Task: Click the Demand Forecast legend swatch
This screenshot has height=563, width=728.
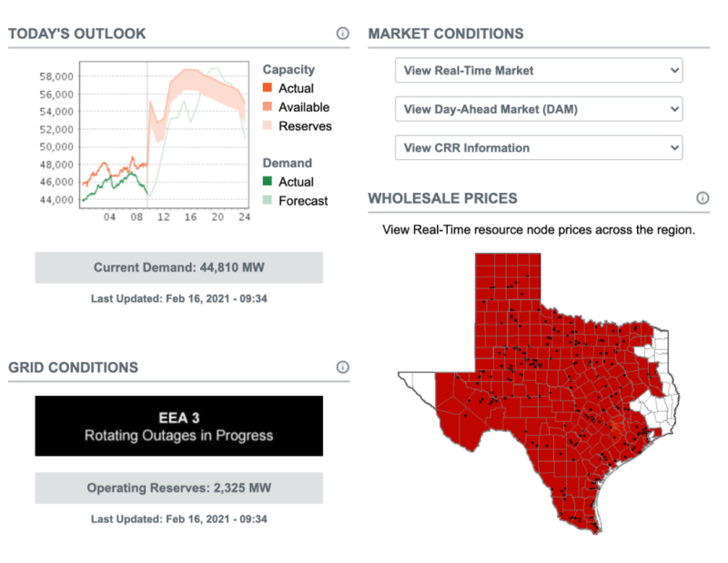Action: tap(268, 200)
